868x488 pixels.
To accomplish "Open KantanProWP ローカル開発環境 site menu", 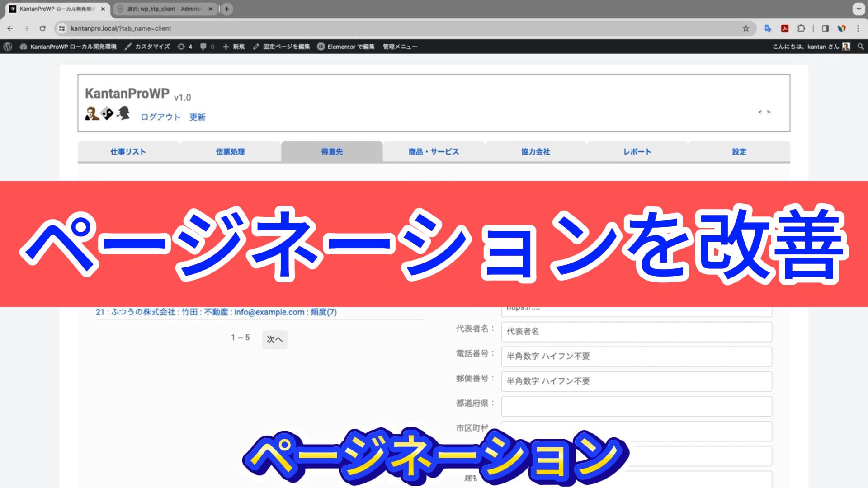I will coord(68,47).
